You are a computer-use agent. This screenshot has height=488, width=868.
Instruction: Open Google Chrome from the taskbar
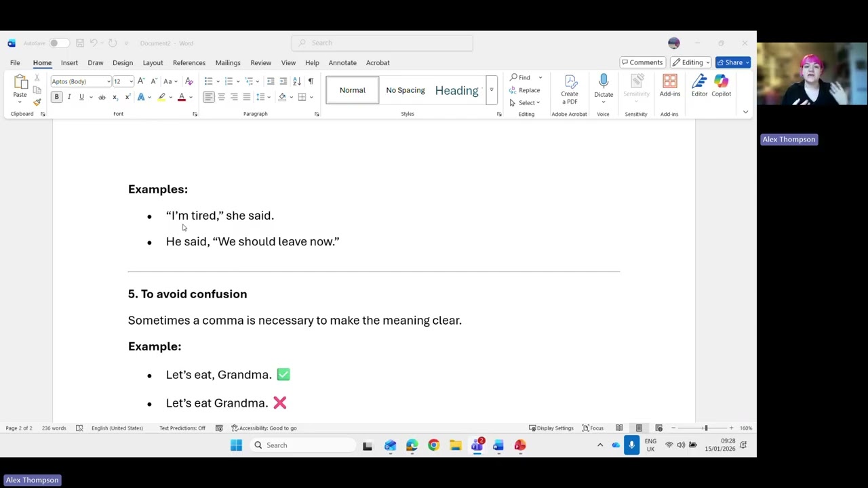[x=433, y=445]
